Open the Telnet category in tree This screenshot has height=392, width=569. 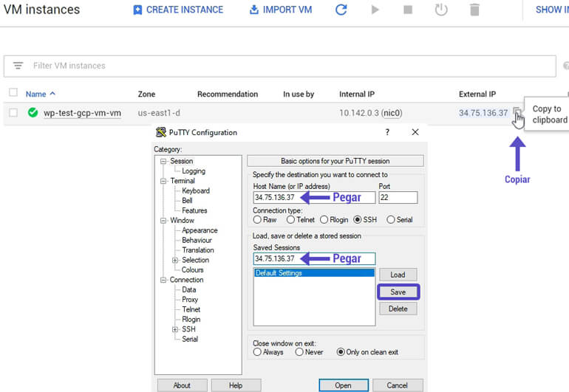[191, 309]
